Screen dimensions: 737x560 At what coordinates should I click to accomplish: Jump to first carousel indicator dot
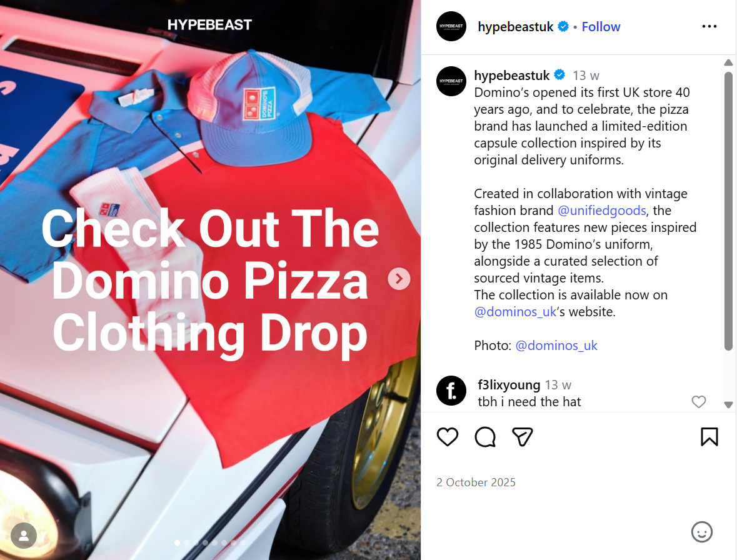(177, 542)
